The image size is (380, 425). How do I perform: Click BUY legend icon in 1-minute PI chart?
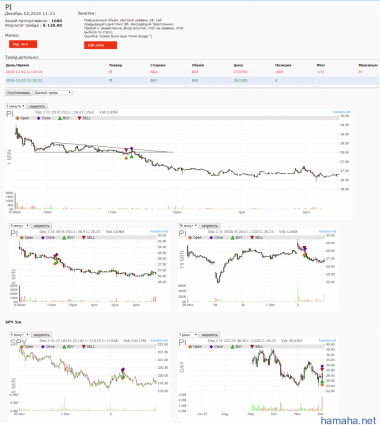tap(60, 118)
